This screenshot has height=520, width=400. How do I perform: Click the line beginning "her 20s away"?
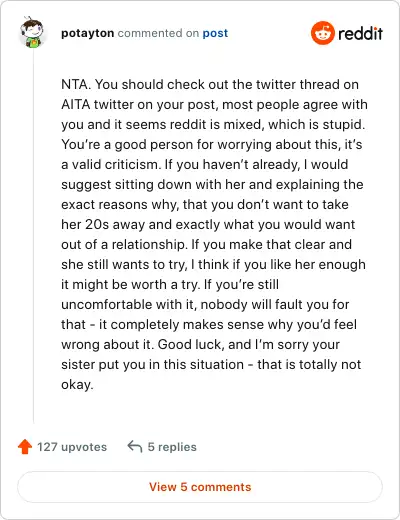pos(208,224)
